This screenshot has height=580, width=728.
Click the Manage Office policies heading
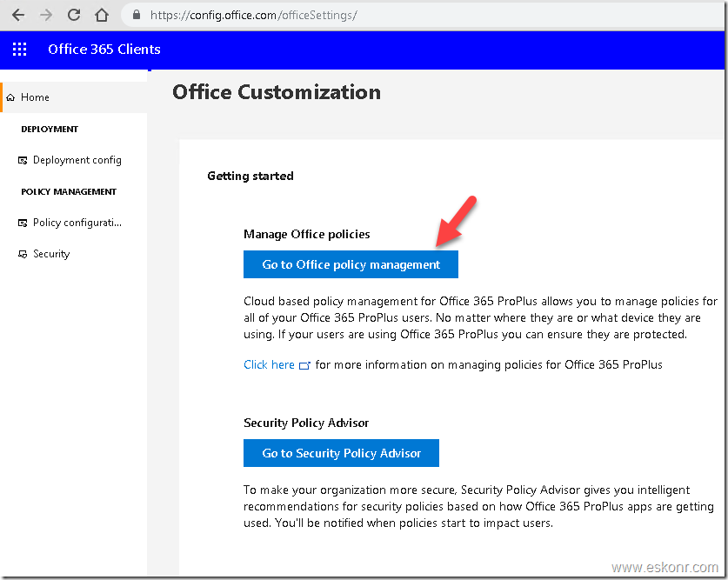pyautogui.click(x=306, y=234)
